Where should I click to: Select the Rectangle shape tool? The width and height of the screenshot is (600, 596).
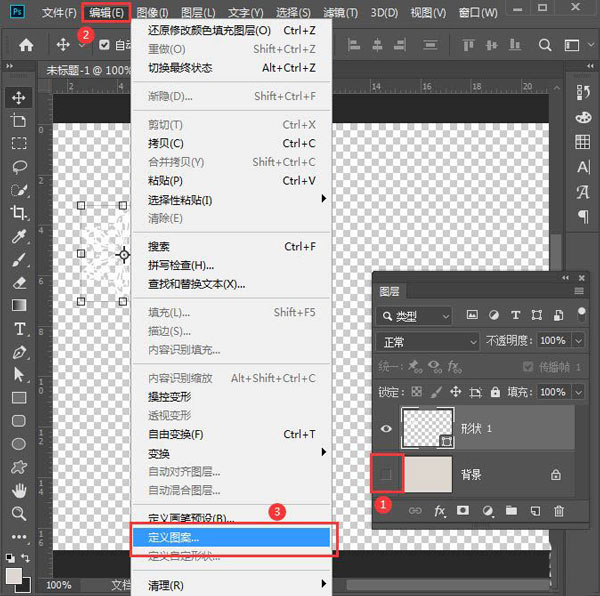19,398
